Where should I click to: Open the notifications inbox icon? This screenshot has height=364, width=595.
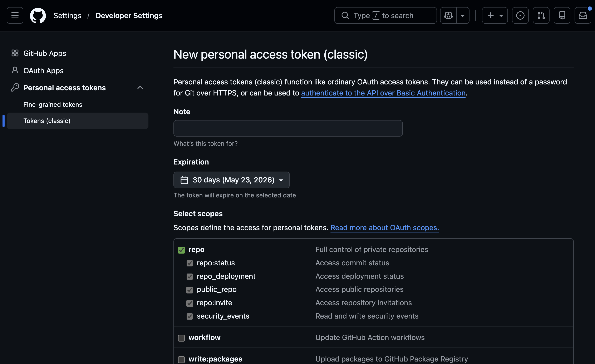(x=583, y=15)
